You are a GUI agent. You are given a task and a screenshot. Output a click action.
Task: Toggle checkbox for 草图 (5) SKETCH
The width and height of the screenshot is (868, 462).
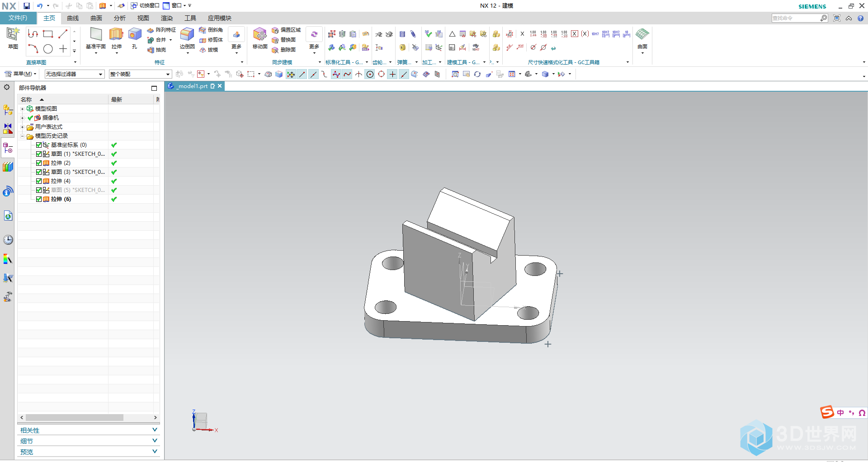tap(39, 190)
